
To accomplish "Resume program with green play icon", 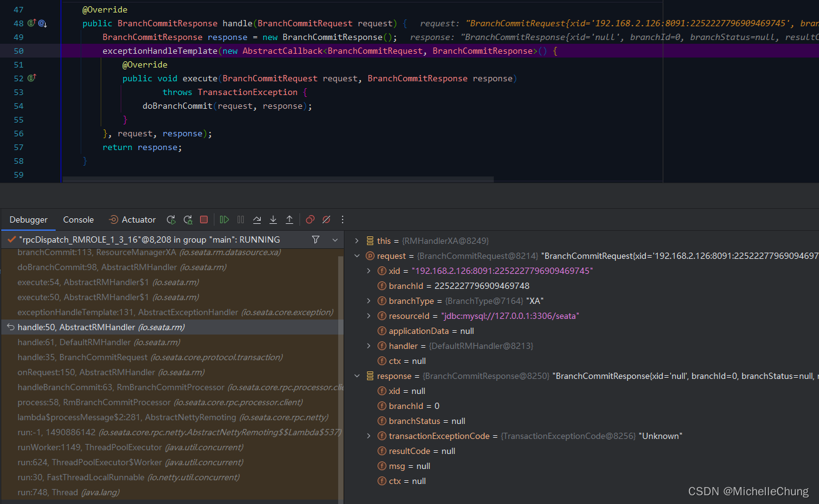I will pos(224,219).
